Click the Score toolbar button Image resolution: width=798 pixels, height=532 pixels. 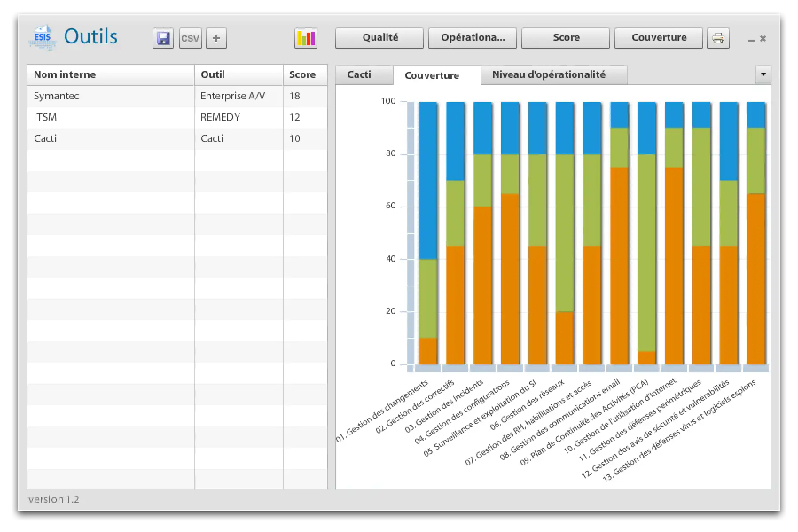tap(565, 38)
